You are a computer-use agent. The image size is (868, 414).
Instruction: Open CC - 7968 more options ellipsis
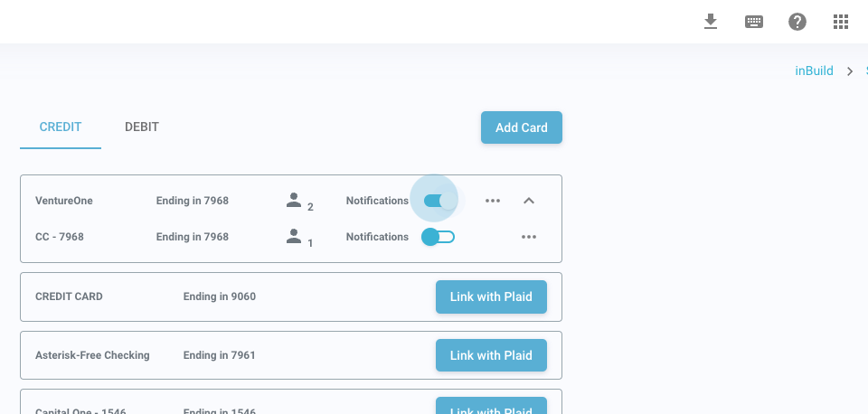529,237
